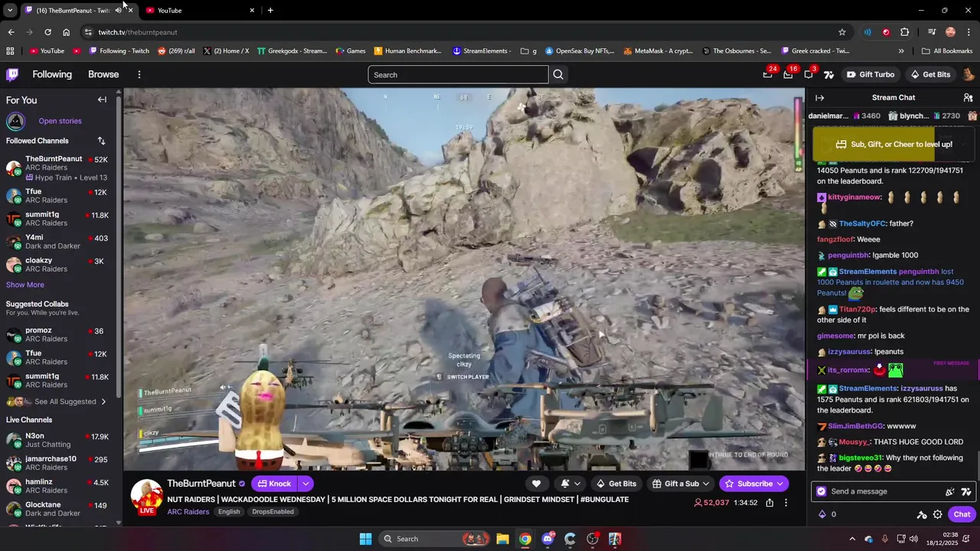Open Windows Start menu
The image size is (980, 551).
(365, 539)
